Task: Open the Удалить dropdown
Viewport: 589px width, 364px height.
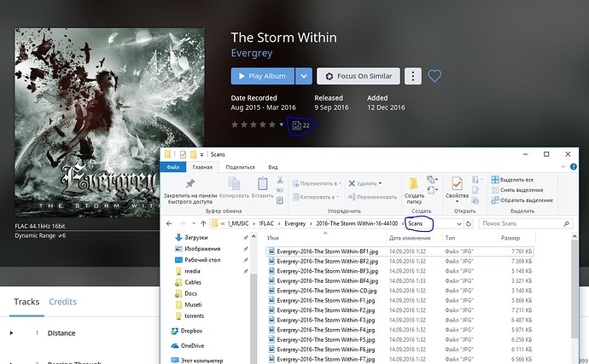Action: pos(365,183)
